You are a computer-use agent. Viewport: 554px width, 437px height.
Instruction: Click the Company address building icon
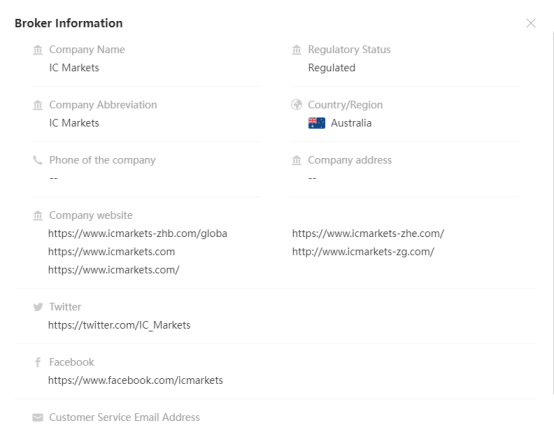tap(296, 160)
